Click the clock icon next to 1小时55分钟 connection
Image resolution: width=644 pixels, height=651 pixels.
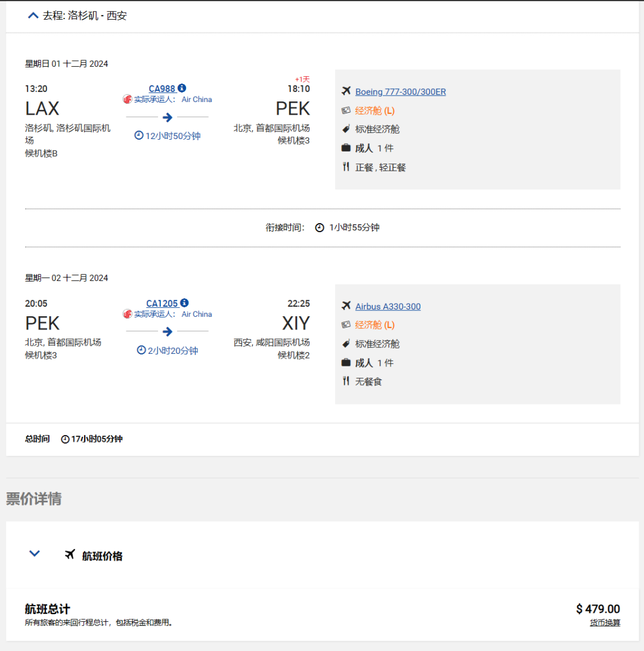(320, 227)
